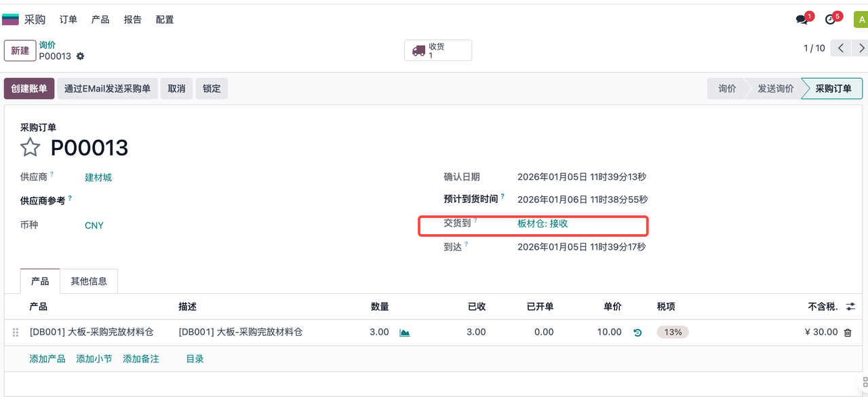The width and height of the screenshot is (868, 397).
Task: Go to next record arrow
Action: 860,48
